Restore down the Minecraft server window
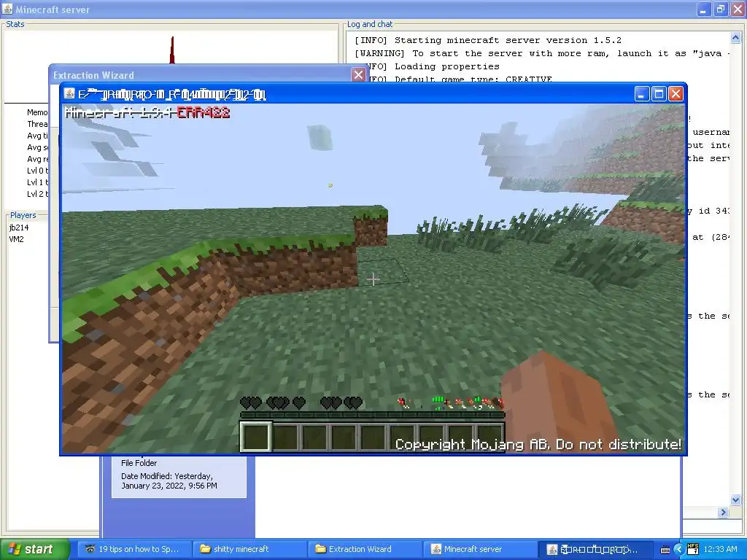This screenshot has width=747, height=560. coord(721,9)
